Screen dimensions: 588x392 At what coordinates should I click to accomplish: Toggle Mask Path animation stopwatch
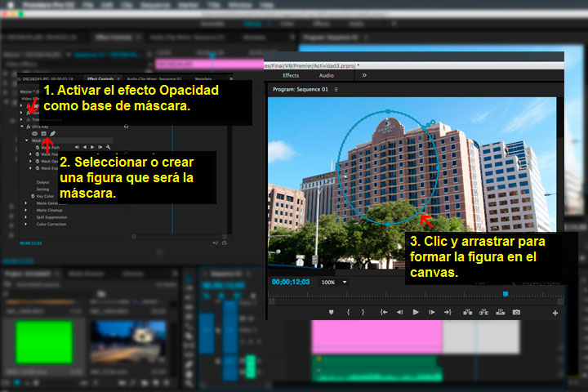click(38, 148)
